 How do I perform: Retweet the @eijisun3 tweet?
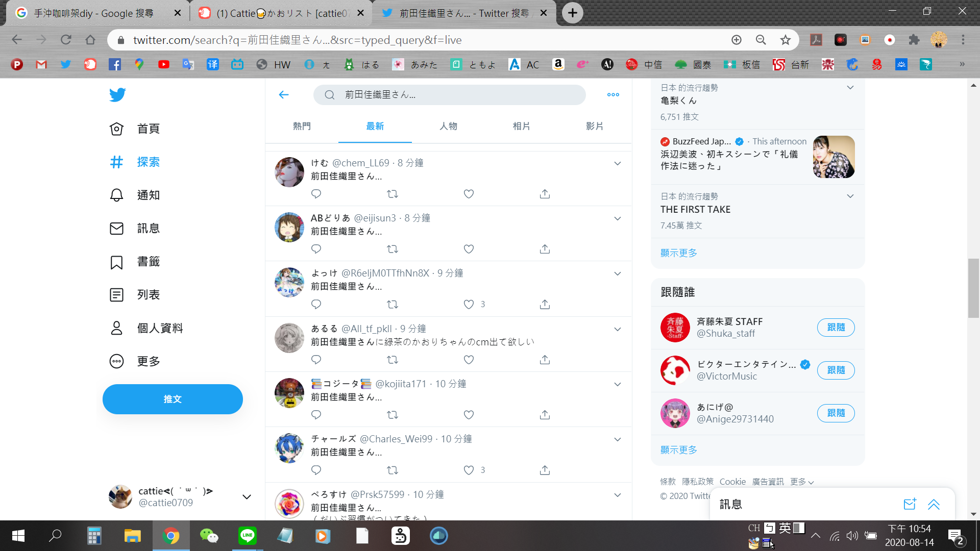pos(393,249)
